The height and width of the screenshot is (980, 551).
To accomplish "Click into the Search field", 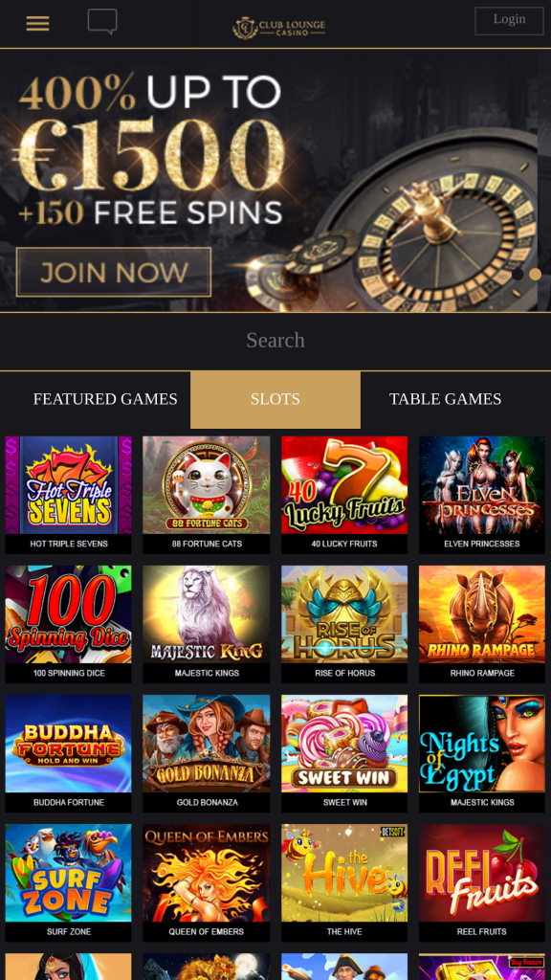I will 275,341.
